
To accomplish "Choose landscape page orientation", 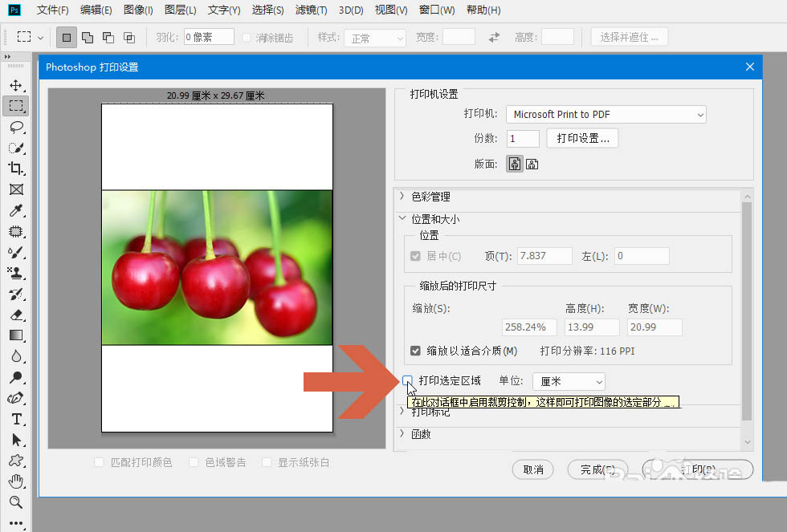I will (532, 164).
